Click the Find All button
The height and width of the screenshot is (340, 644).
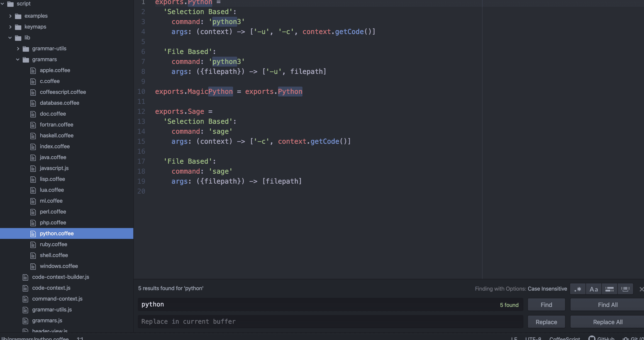(x=607, y=305)
